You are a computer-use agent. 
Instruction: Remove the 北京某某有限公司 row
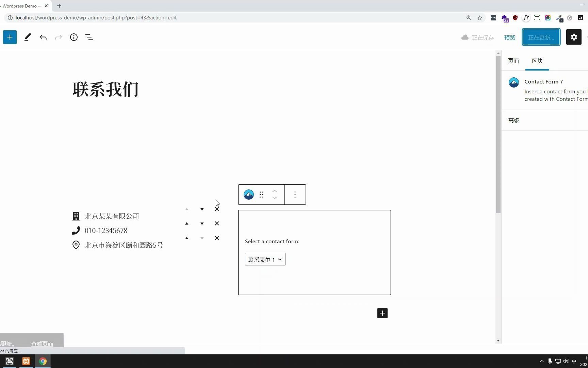tap(217, 209)
